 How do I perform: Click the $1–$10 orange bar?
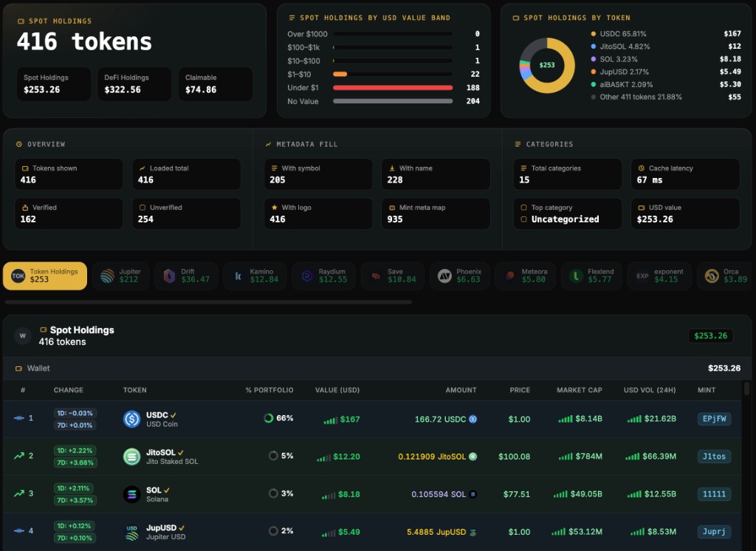pyautogui.click(x=340, y=75)
